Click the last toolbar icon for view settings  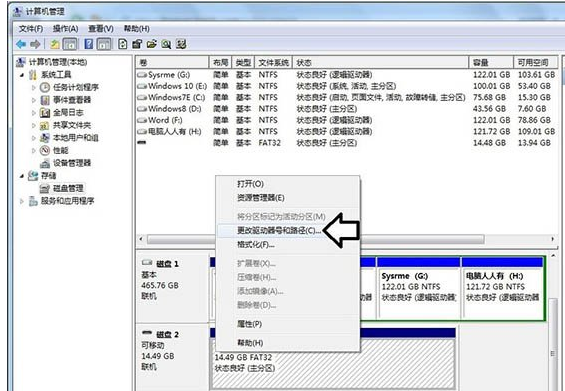pos(181,44)
